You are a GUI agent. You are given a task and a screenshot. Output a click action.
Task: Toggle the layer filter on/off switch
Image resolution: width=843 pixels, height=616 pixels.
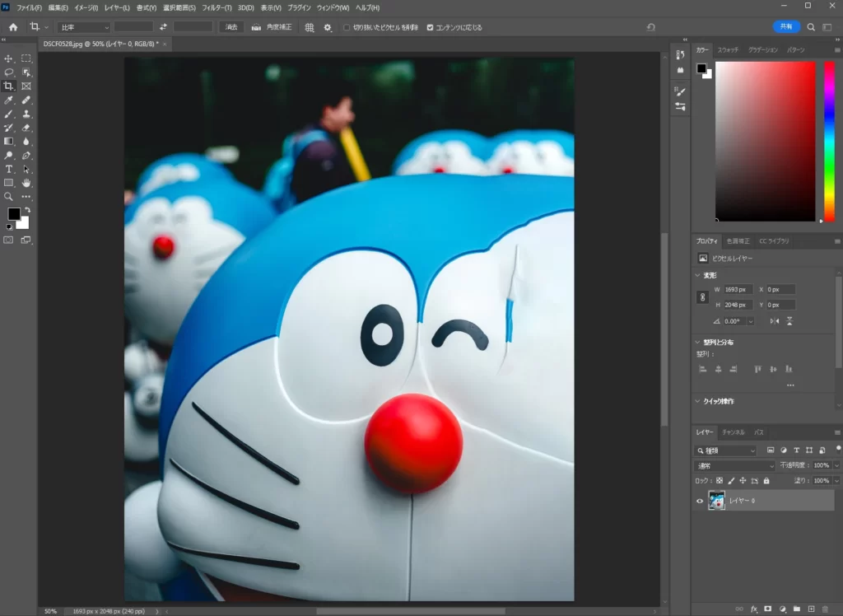pyautogui.click(x=838, y=449)
